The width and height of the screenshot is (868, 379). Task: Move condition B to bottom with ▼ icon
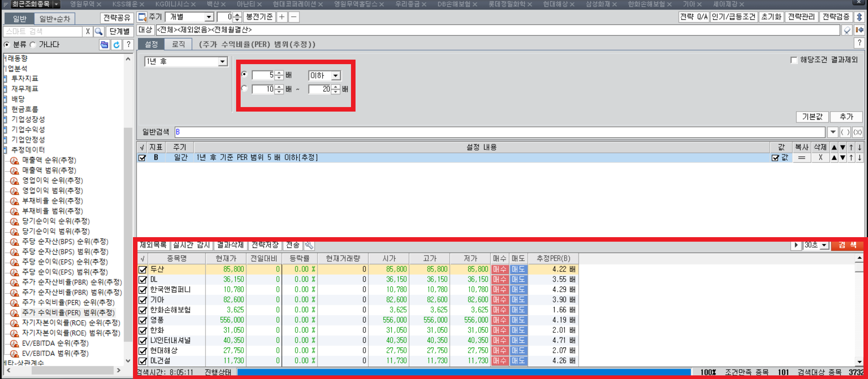coord(843,158)
